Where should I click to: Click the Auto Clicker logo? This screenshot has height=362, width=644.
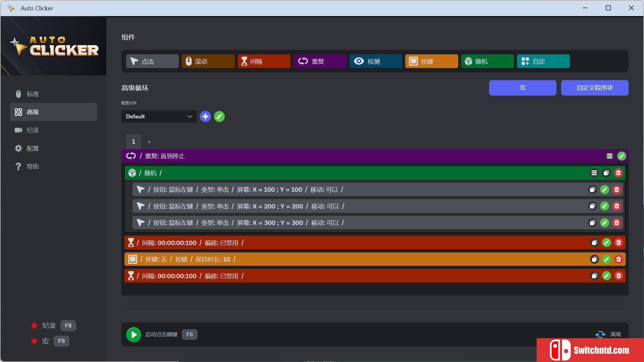pos(54,46)
